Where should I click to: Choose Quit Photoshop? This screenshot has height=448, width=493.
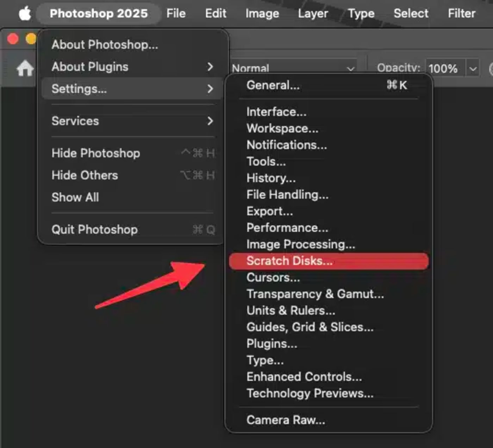(x=94, y=230)
